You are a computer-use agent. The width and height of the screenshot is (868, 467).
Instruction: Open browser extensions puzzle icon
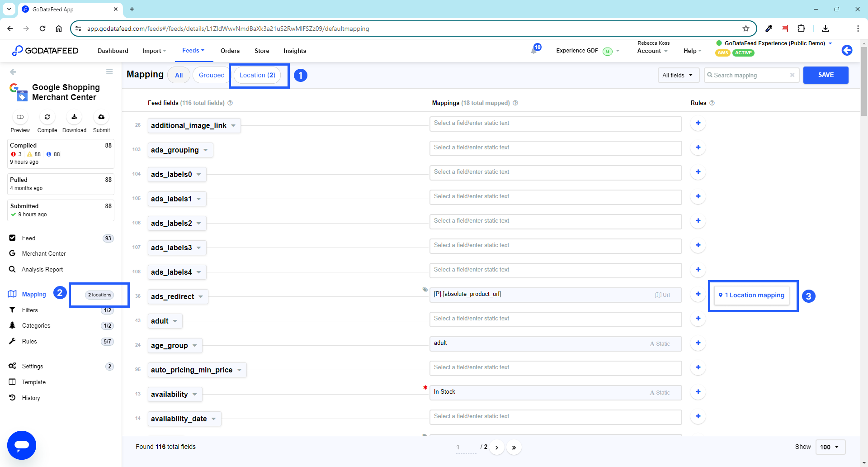801,29
